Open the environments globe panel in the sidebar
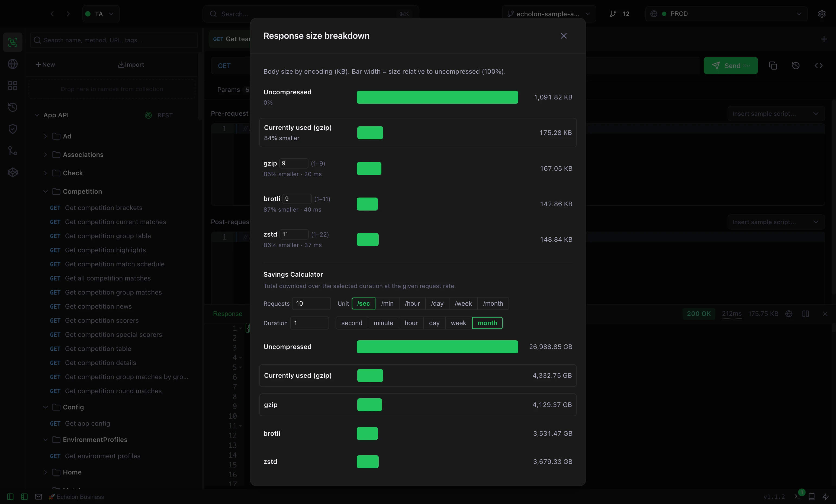This screenshot has height=504, width=836. click(12, 64)
